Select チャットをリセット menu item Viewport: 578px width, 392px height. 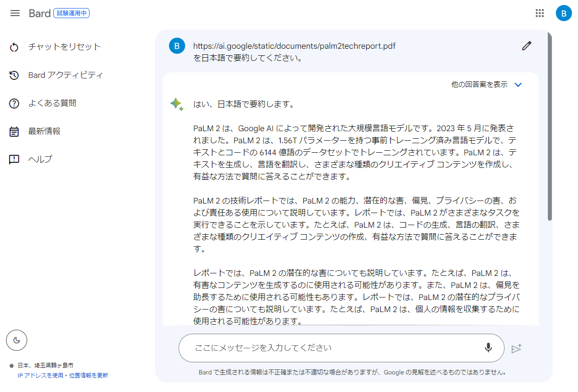(64, 47)
